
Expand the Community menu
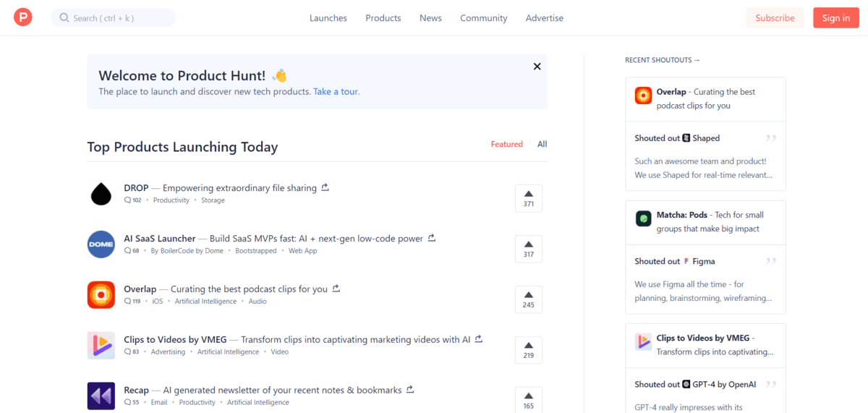[483, 18]
